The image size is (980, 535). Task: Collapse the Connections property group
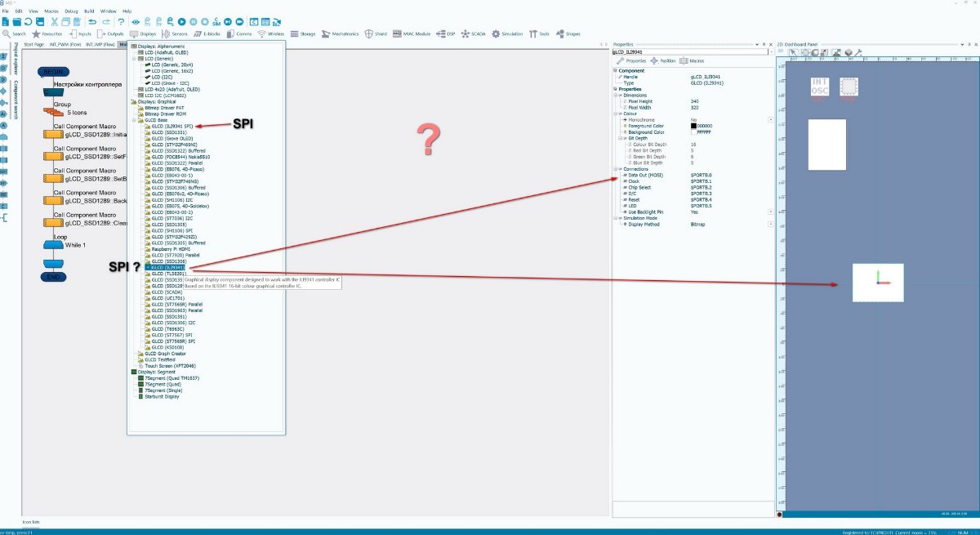point(617,169)
